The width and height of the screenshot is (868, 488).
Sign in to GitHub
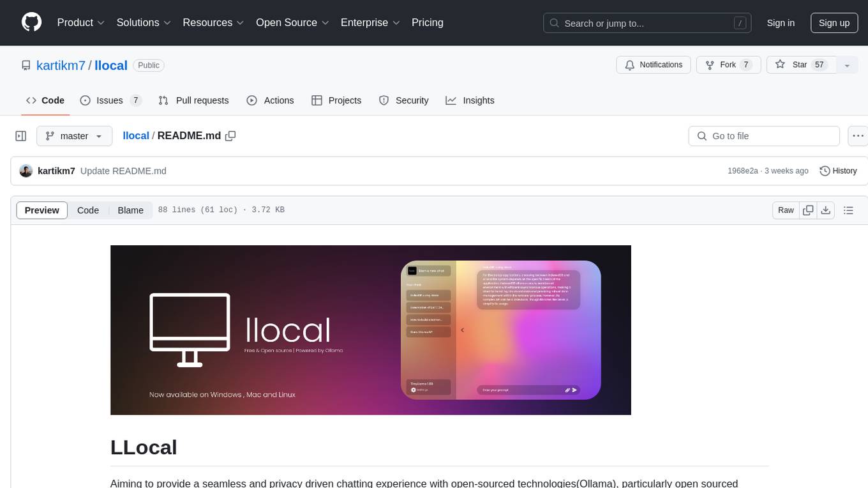781,23
